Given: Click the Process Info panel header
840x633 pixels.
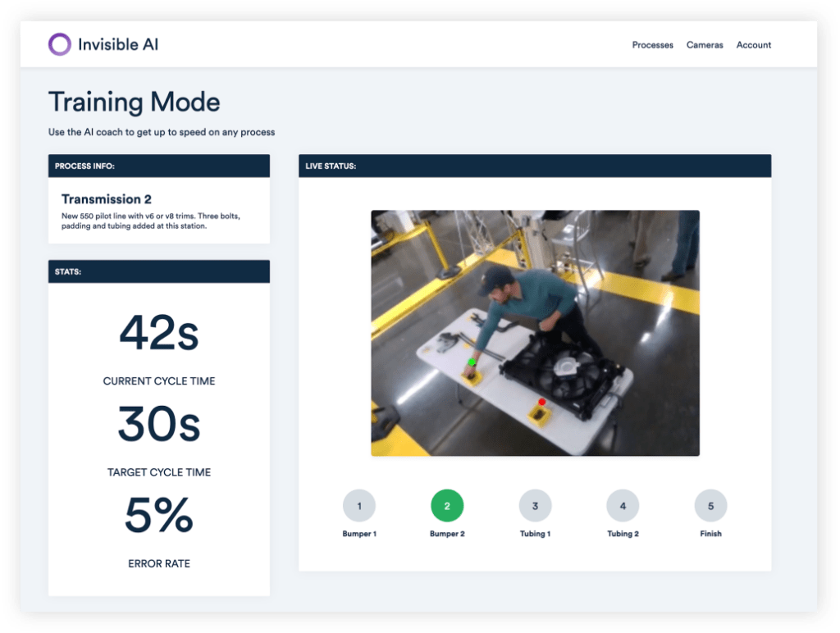Looking at the screenshot, I should coord(159,166).
